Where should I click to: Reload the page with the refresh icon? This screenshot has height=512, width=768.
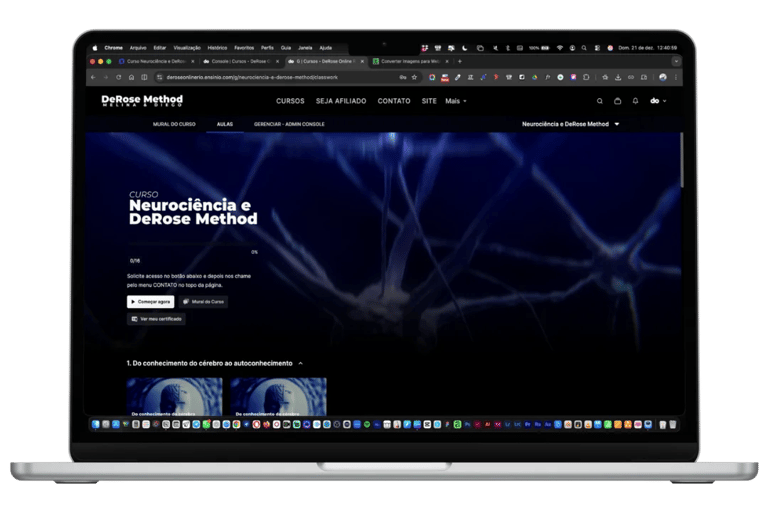(x=119, y=77)
